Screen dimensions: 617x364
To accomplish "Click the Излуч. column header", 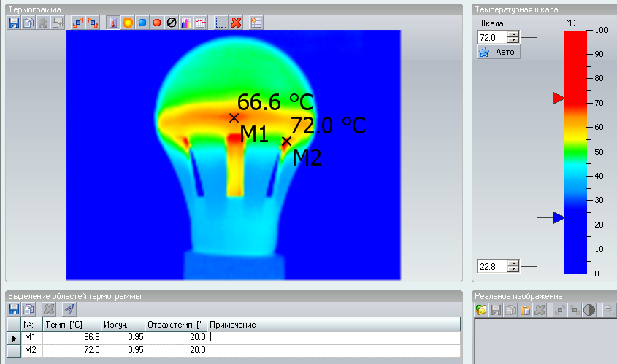I will (123, 325).
